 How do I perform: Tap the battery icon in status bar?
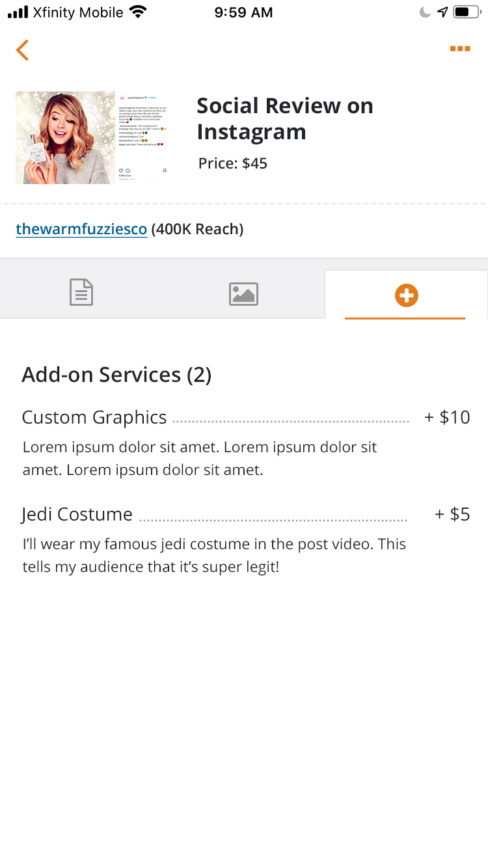467,12
